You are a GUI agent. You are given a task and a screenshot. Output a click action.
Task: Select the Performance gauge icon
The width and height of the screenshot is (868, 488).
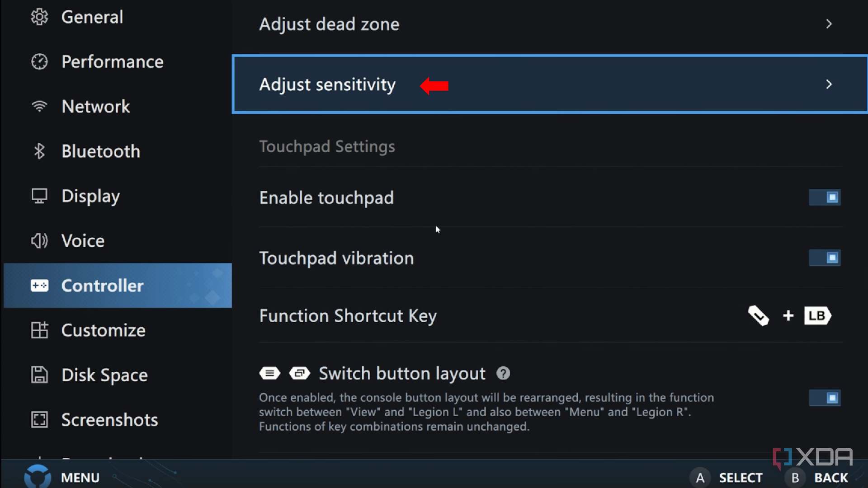point(39,61)
